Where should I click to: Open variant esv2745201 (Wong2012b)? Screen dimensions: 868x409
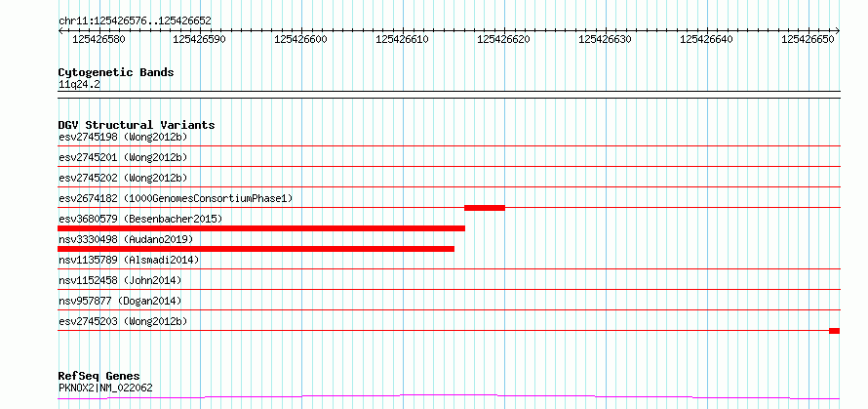123,157
